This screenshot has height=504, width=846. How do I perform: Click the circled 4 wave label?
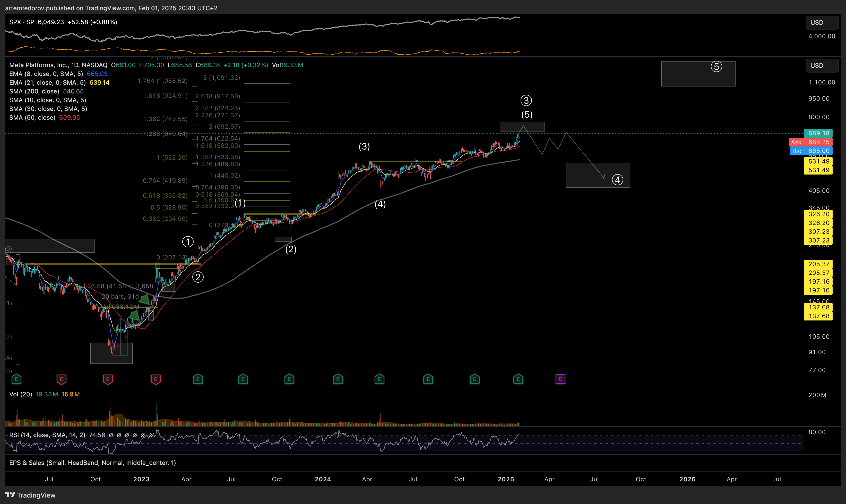coord(617,180)
